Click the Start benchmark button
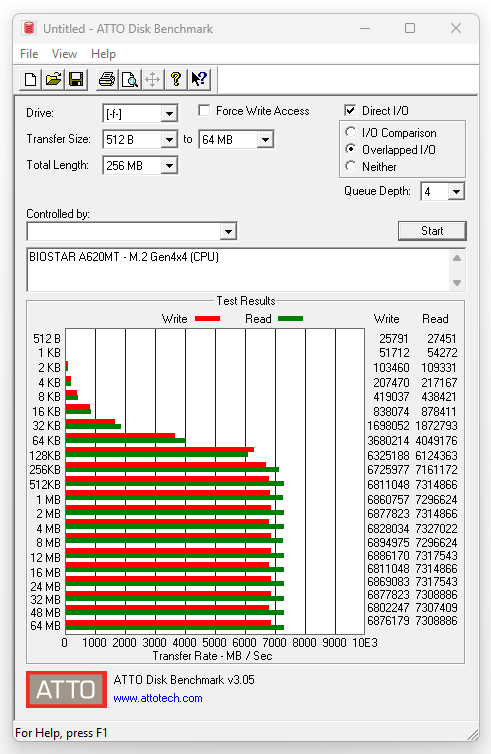 point(432,231)
